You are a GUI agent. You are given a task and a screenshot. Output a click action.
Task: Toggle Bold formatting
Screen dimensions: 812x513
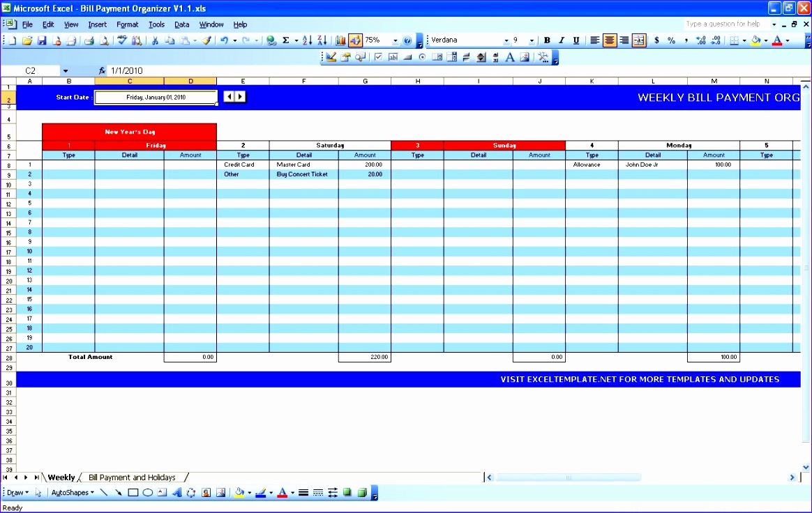click(547, 40)
